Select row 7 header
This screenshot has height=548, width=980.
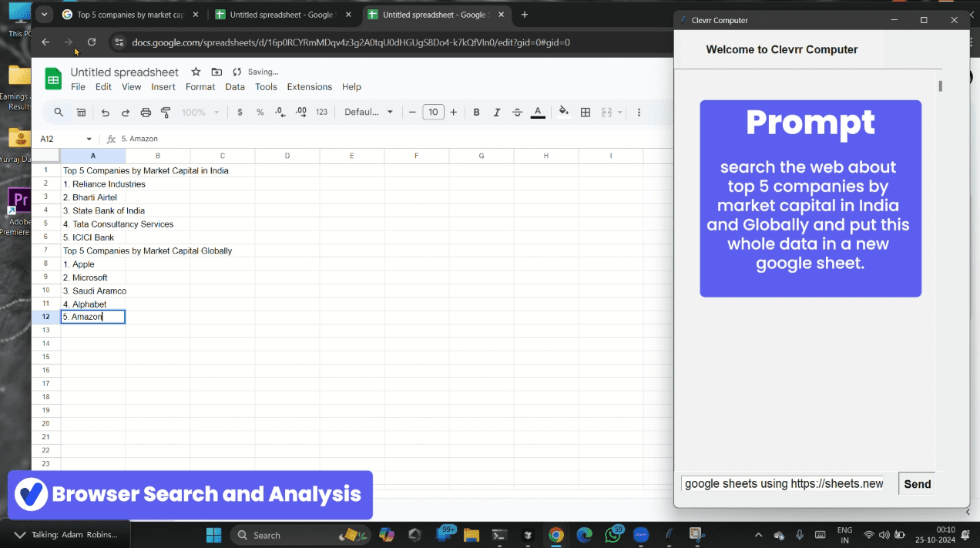[x=46, y=250]
